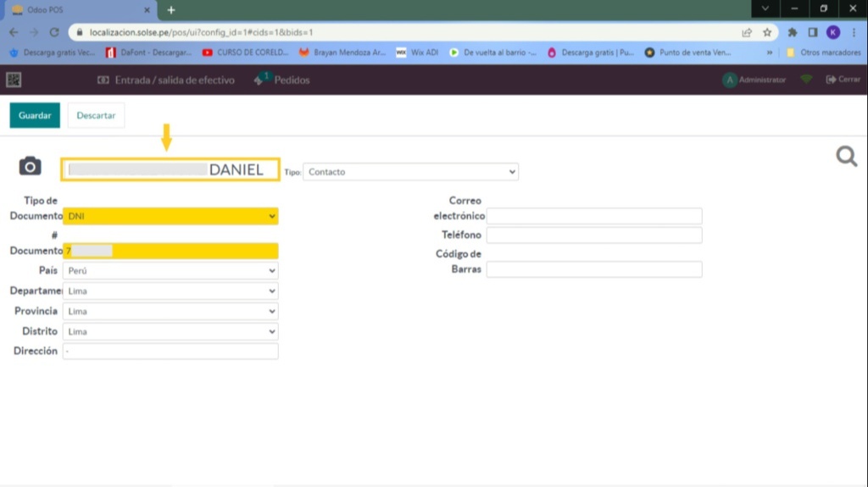Click the magnifying glass search icon
The image size is (868, 487).
(846, 157)
